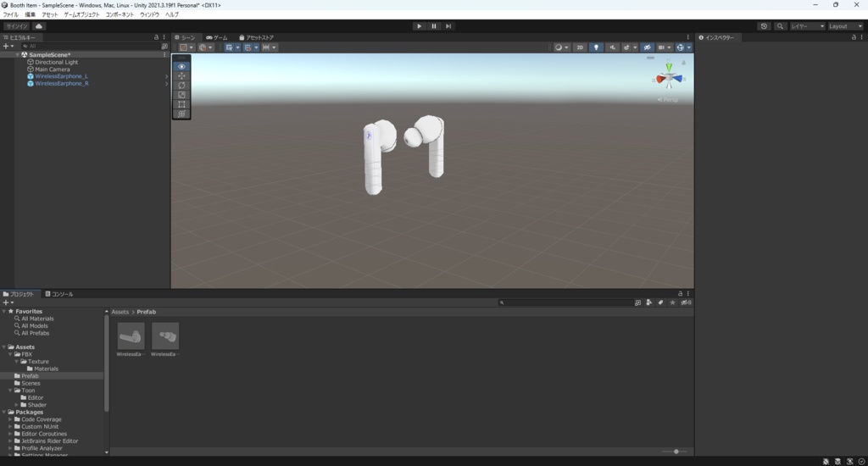868x466 pixels.
Task: Click the Assets breadcrumb link
Action: click(120, 312)
